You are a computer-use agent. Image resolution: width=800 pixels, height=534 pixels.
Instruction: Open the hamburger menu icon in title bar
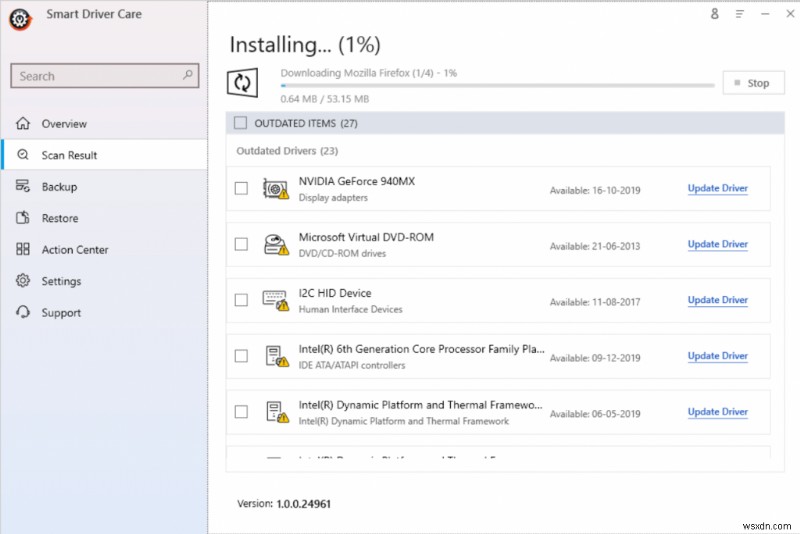coord(740,14)
